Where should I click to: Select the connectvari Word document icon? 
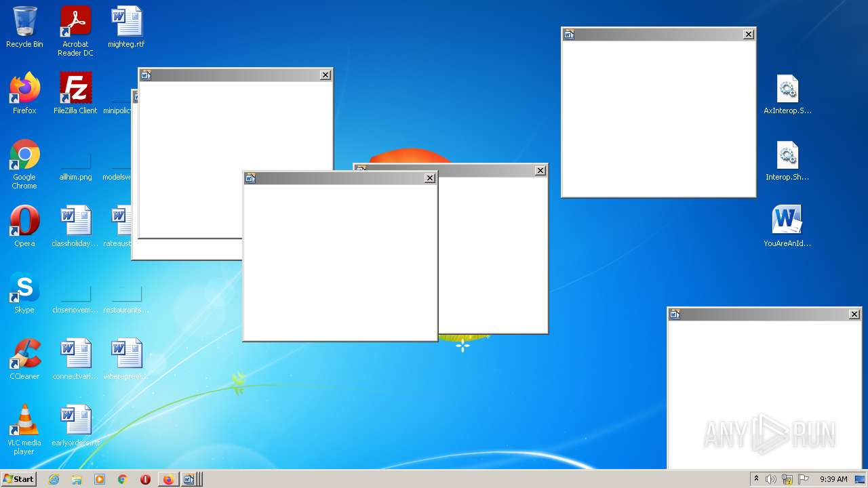(75, 359)
